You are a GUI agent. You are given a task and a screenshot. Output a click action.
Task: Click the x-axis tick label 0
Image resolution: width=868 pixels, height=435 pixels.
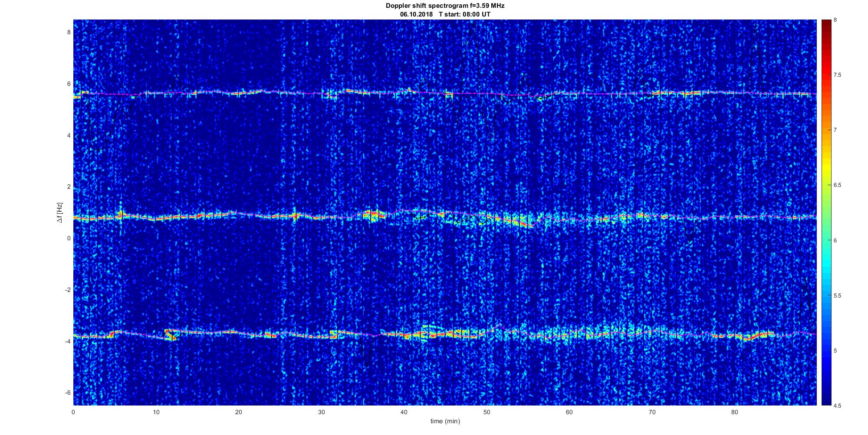tap(73, 412)
